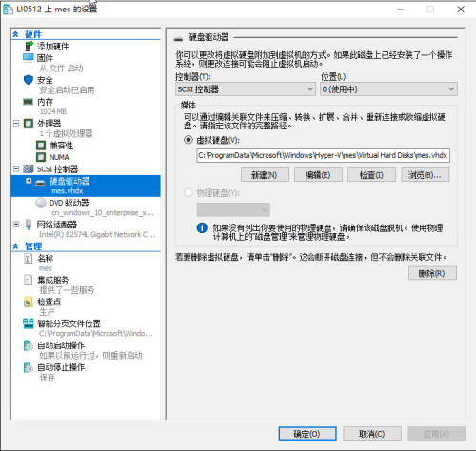Click the '1 个虚拟处理器' subtext
Screen dimensions: 476x451
tap(66, 133)
